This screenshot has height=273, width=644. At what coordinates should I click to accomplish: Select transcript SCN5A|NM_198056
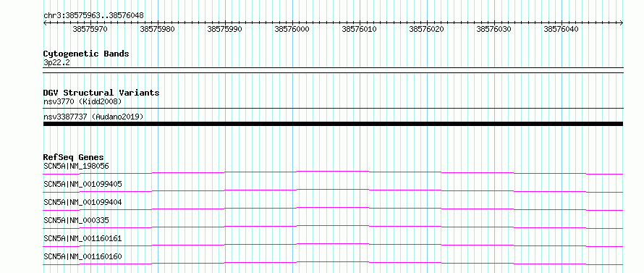[76, 166]
